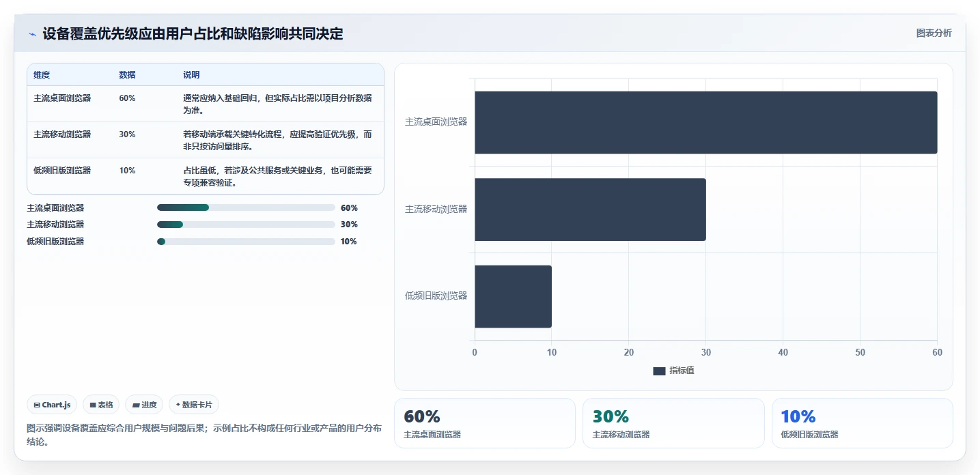Click the 30% table cell
Viewport: 980px width, 475px height.
point(127,134)
